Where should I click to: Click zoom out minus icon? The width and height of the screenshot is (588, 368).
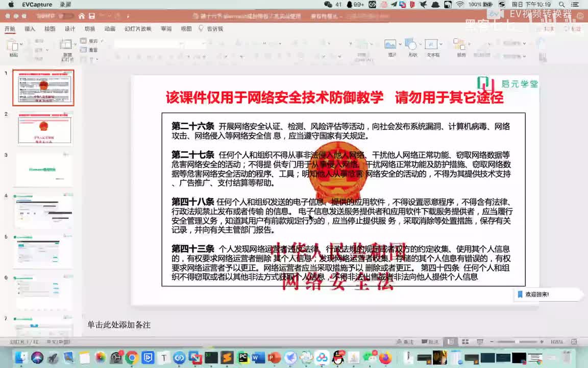(492, 342)
